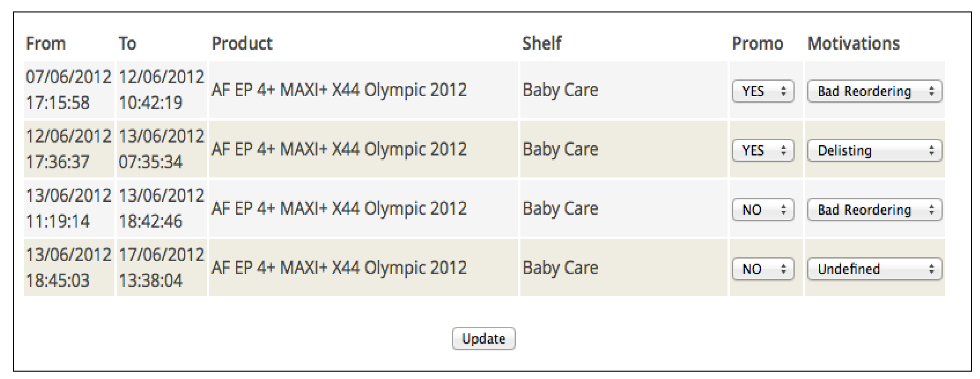Select first row product name cell
This screenshot has width=980, height=379.
[x=339, y=90]
